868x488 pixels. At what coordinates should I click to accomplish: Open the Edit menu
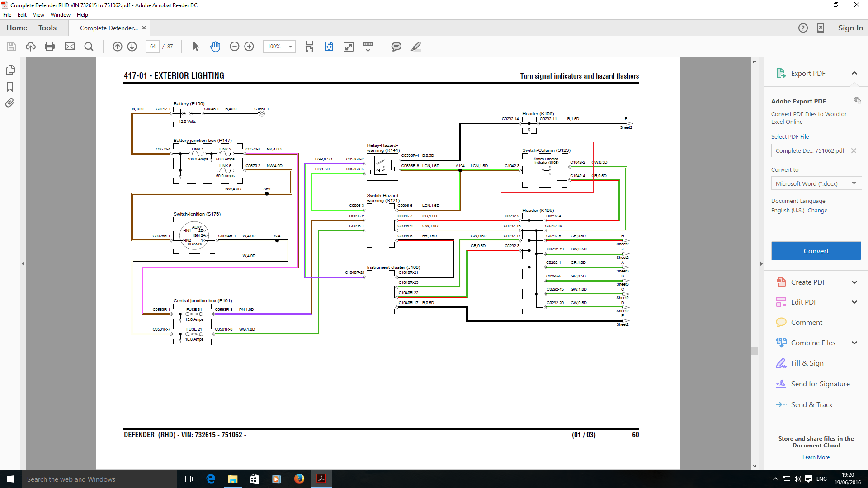tap(22, 15)
